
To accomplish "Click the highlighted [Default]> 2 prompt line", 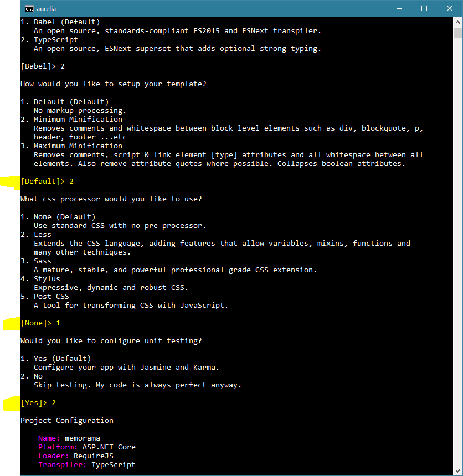I will (47, 182).
